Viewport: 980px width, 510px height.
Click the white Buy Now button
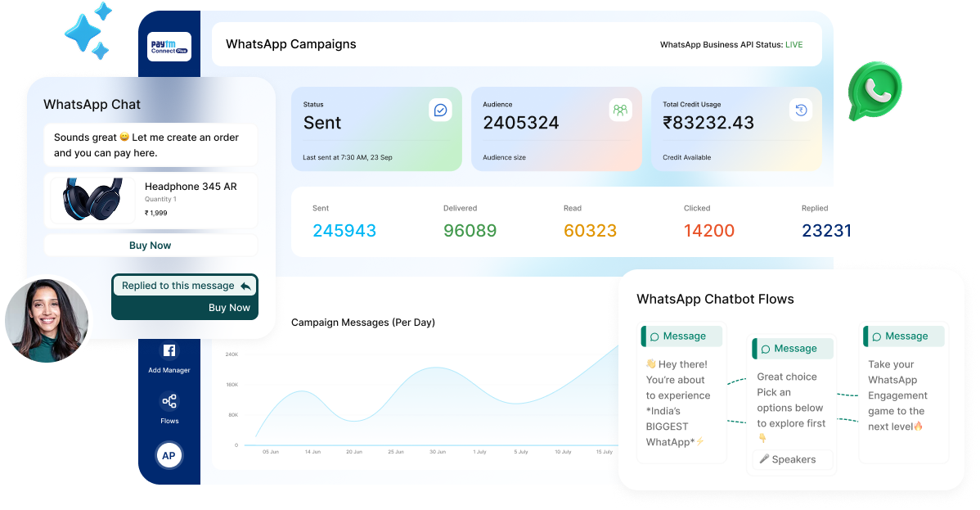[x=151, y=246]
